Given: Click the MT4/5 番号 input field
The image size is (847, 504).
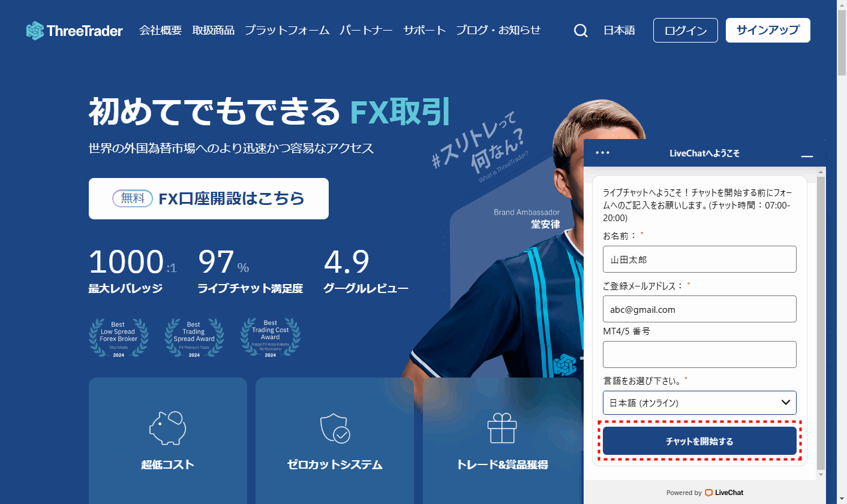Looking at the screenshot, I should 699,355.
